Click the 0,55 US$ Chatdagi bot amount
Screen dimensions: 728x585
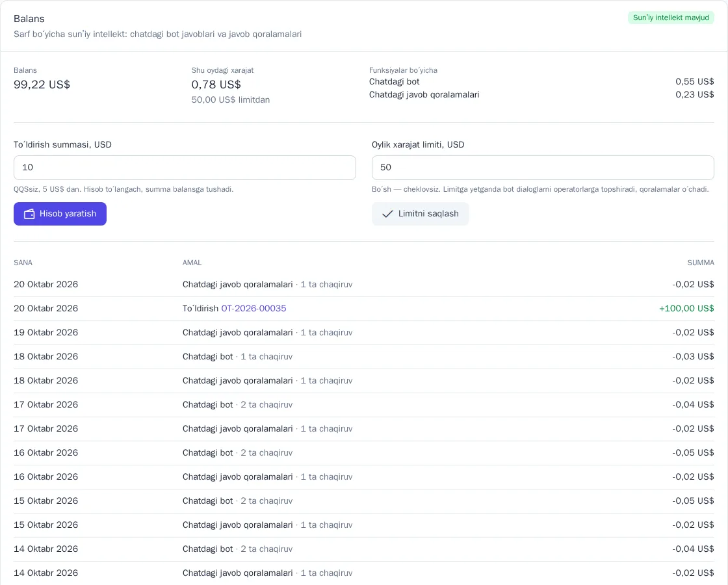(695, 82)
